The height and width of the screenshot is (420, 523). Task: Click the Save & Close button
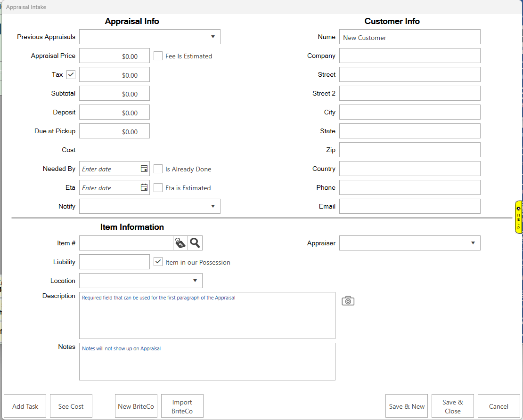(x=452, y=406)
